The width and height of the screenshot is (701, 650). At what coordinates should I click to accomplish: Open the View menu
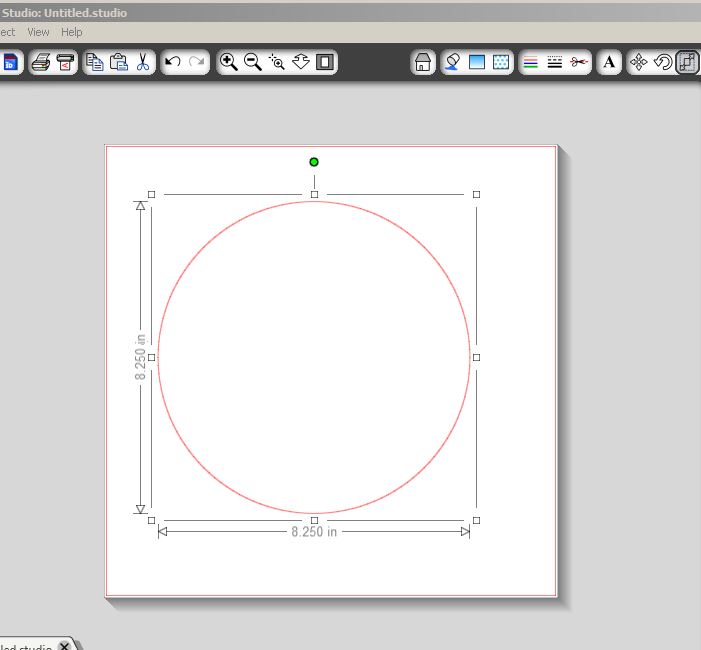coord(38,32)
